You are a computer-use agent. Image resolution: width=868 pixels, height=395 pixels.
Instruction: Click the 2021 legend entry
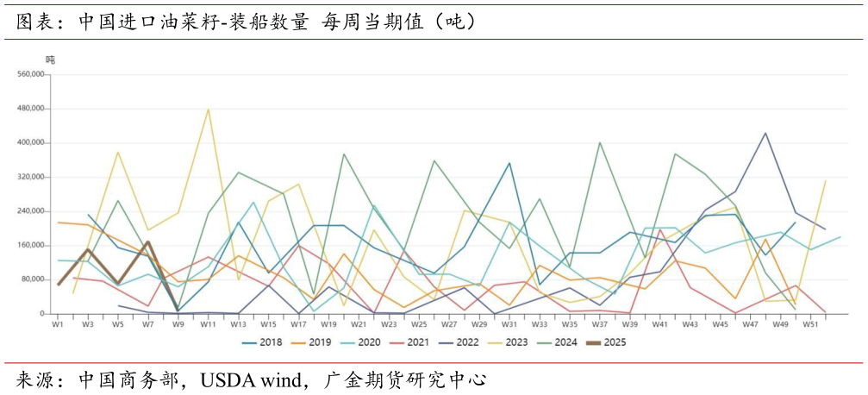point(411,342)
